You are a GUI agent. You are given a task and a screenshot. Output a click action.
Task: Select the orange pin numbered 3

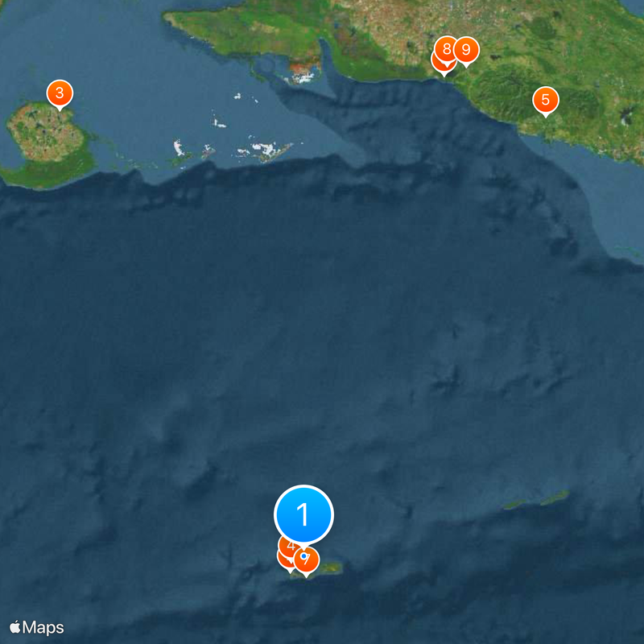pyautogui.click(x=60, y=93)
